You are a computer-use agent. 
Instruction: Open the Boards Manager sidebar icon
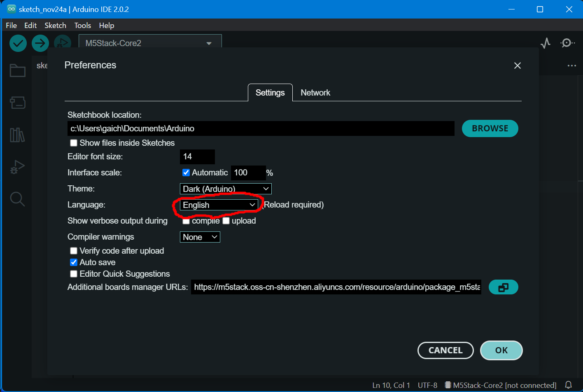[17, 103]
